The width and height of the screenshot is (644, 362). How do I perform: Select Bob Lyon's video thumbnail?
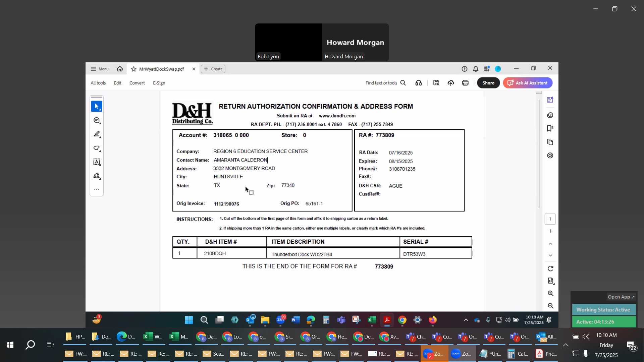(288, 42)
